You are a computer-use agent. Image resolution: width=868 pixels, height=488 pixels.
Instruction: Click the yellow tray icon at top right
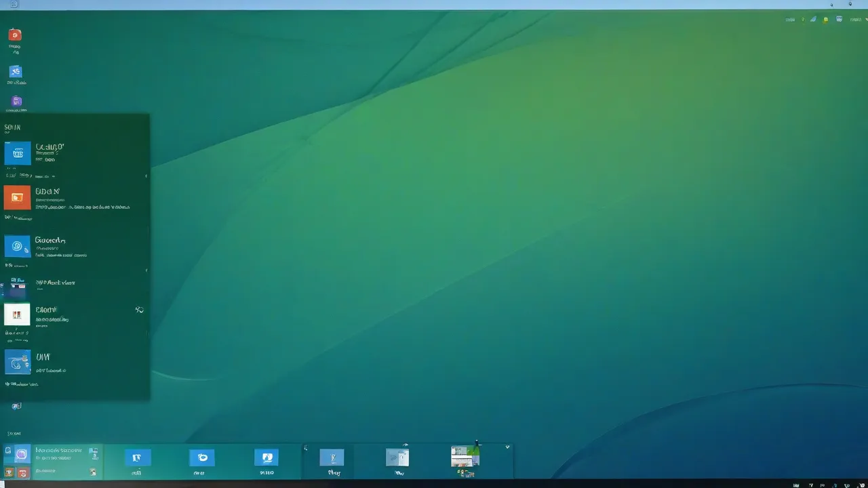pos(825,20)
